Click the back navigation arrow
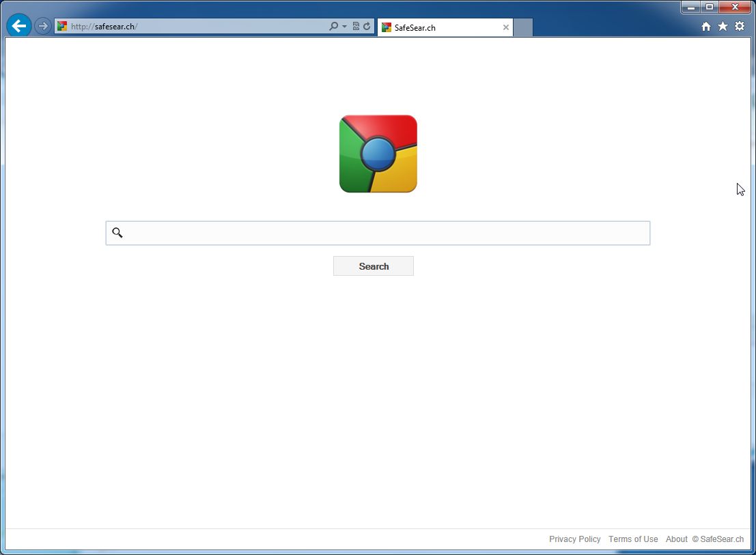Image resolution: width=756 pixels, height=555 pixels. [18, 25]
